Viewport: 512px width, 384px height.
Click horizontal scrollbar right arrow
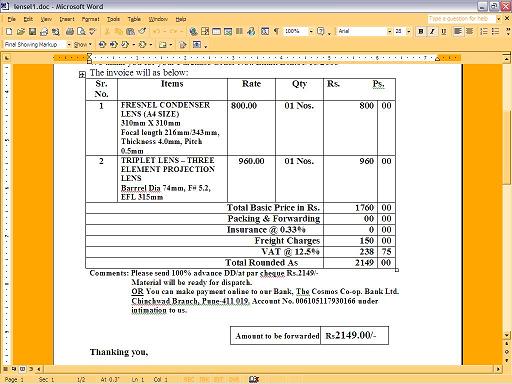(x=498, y=369)
